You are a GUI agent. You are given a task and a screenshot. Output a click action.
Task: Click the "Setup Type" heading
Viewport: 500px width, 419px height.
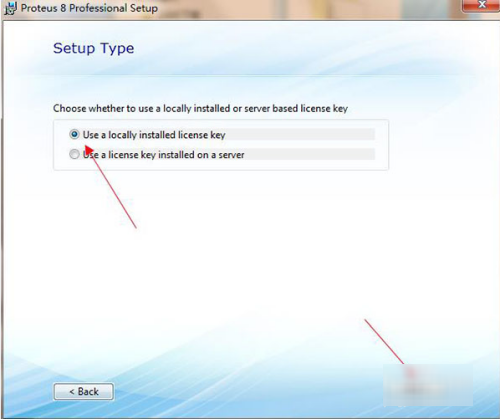point(94,49)
